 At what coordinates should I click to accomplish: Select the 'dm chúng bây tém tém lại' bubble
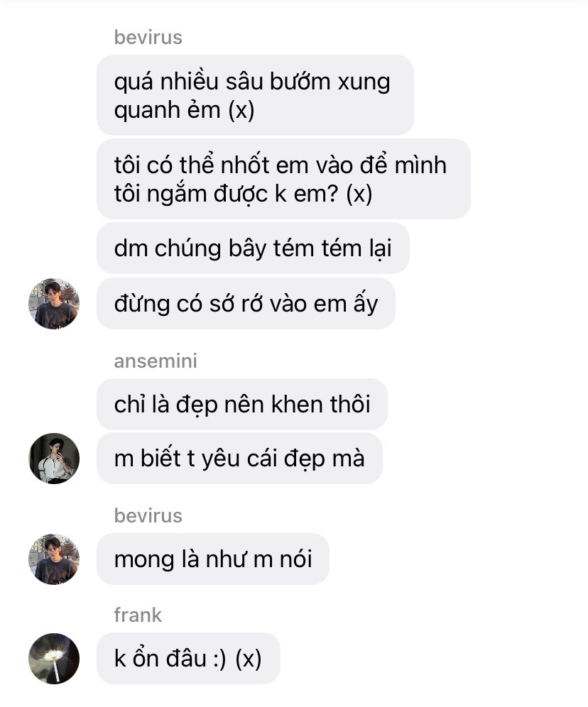[253, 248]
